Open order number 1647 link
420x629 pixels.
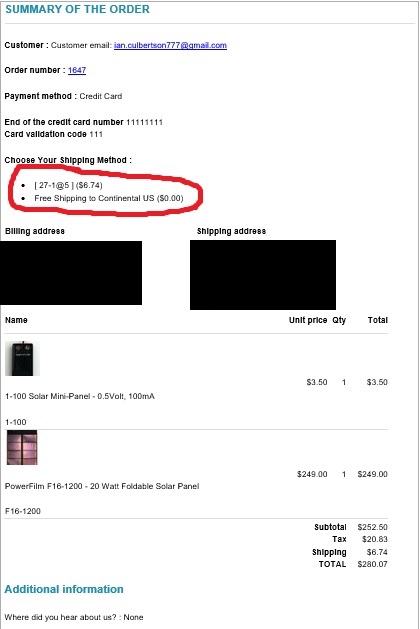pos(77,70)
